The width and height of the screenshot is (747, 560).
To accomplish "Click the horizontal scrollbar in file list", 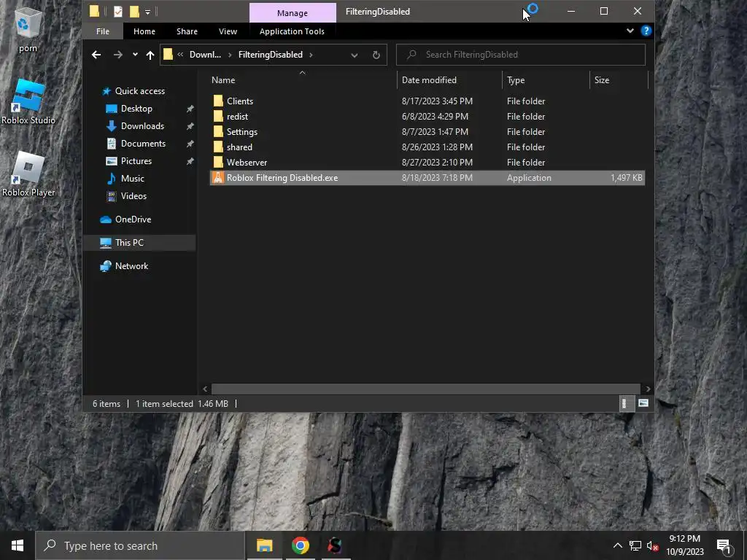I will tap(425, 389).
